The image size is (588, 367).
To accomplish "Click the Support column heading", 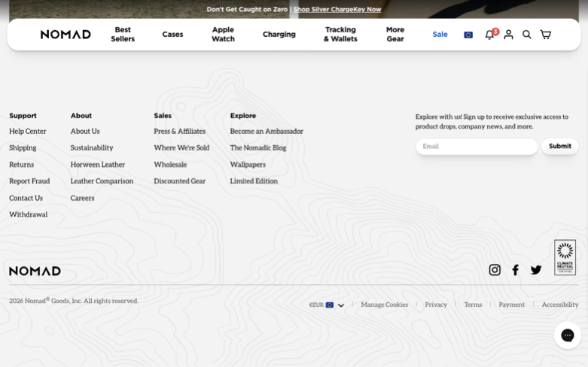I will coord(23,116).
